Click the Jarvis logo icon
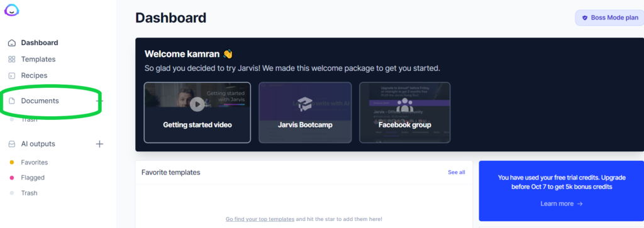This screenshot has width=644, height=228. click(x=12, y=9)
